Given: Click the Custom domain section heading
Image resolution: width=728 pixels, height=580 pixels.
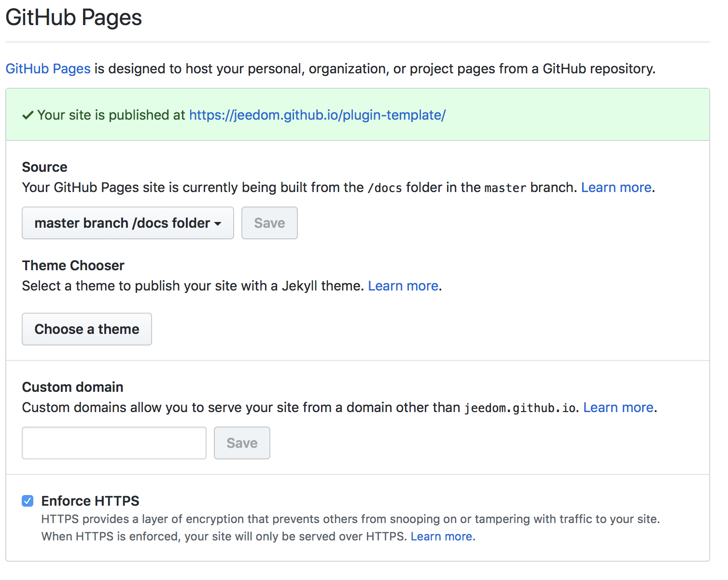Looking at the screenshot, I should 73,387.
